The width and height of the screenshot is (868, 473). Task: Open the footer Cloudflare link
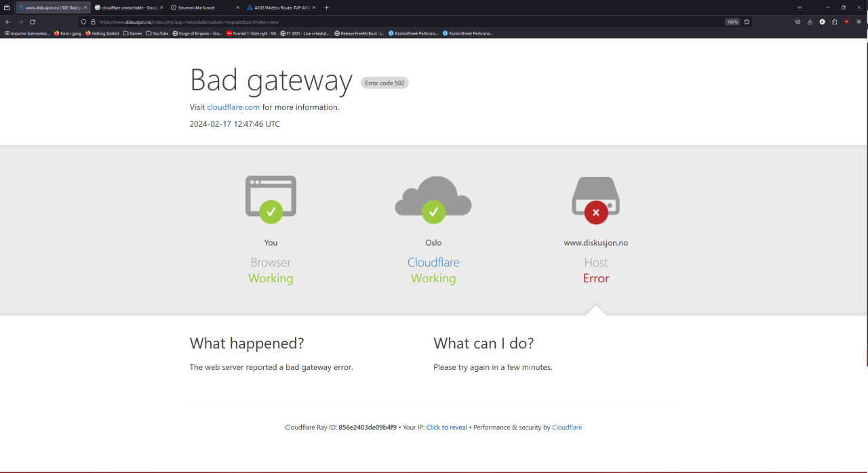click(x=567, y=428)
